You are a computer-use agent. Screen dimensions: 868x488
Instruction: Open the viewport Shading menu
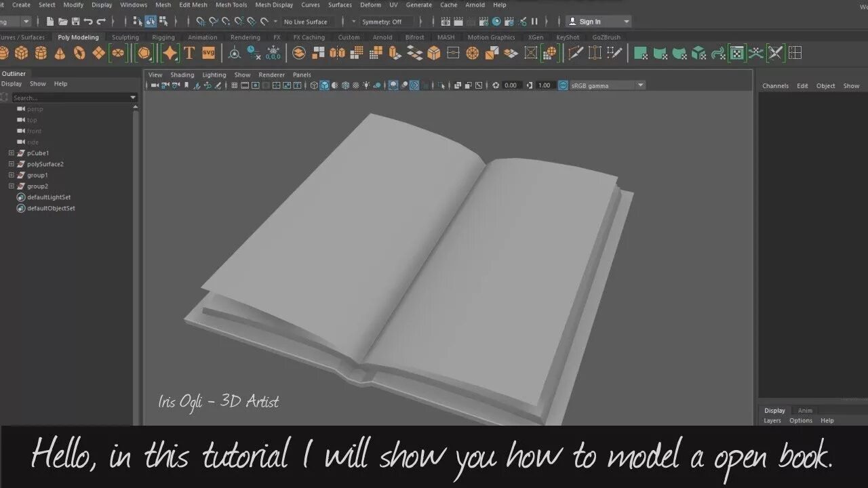coord(182,75)
